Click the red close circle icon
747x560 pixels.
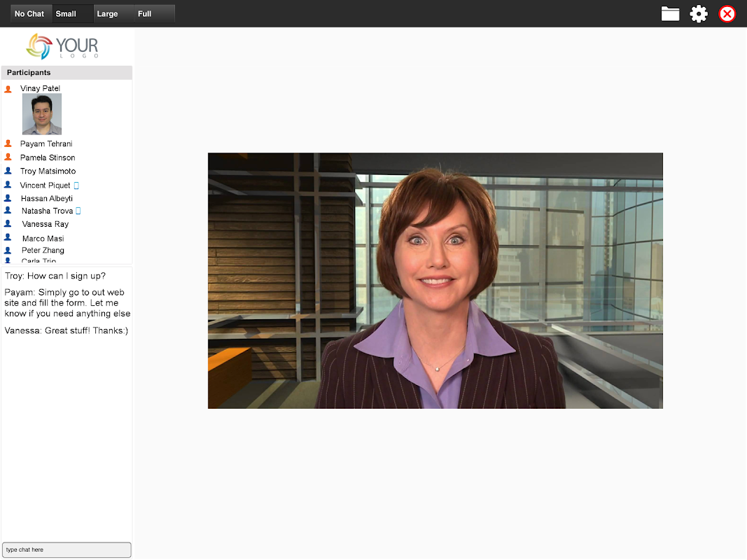[727, 14]
